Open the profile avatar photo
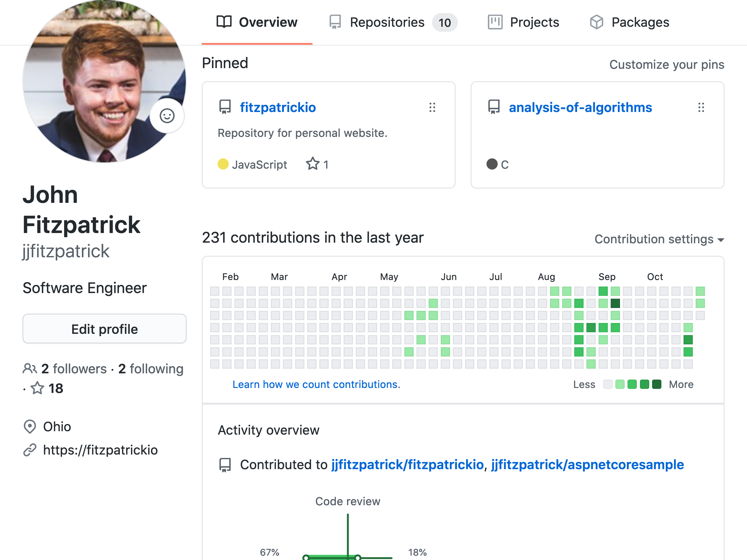Image resolution: width=747 pixels, height=560 pixels. click(104, 81)
